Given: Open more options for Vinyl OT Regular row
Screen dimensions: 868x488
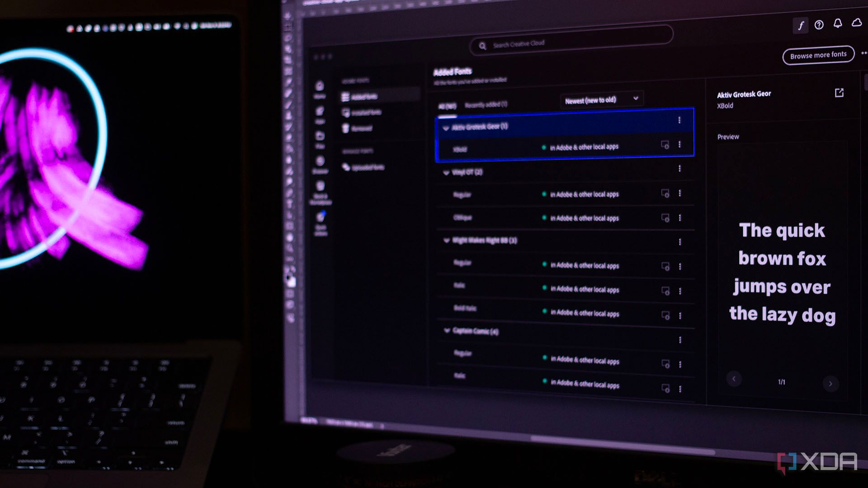Looking at the screenshot, I should click(679, 193).
